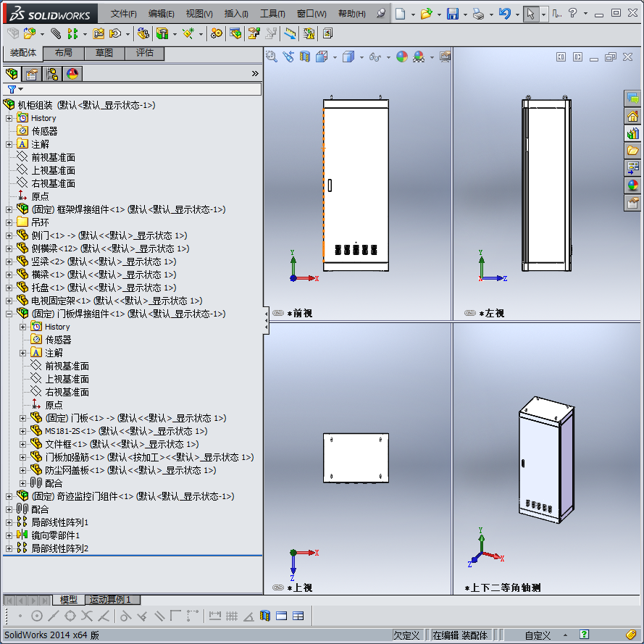Click the Insert Components icon
Screen dimensions: 644x644
[30, 33]
